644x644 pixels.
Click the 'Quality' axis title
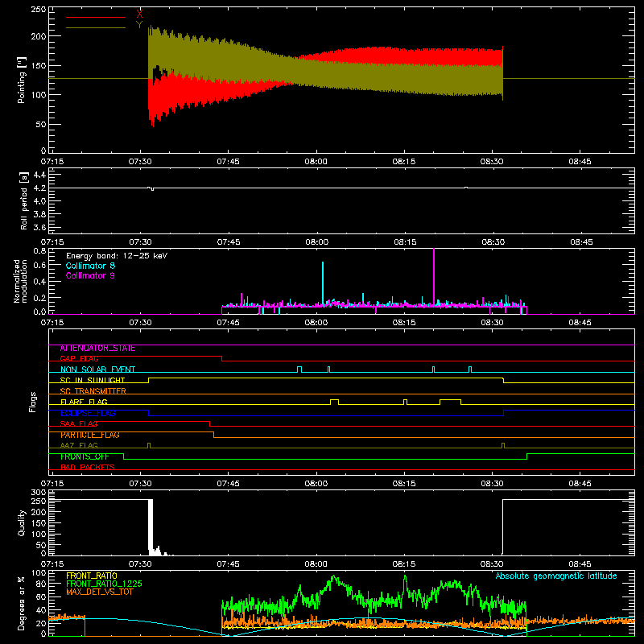tap(22, 522)
